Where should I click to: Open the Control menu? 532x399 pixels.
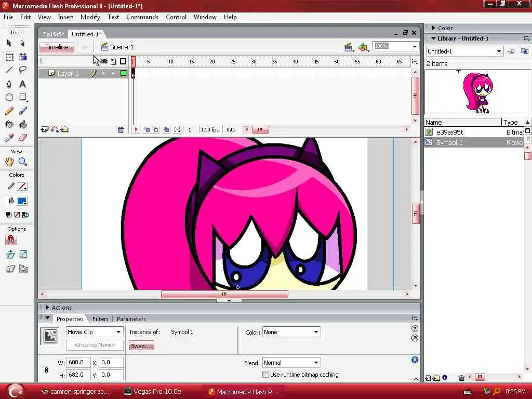pos(176,17)
